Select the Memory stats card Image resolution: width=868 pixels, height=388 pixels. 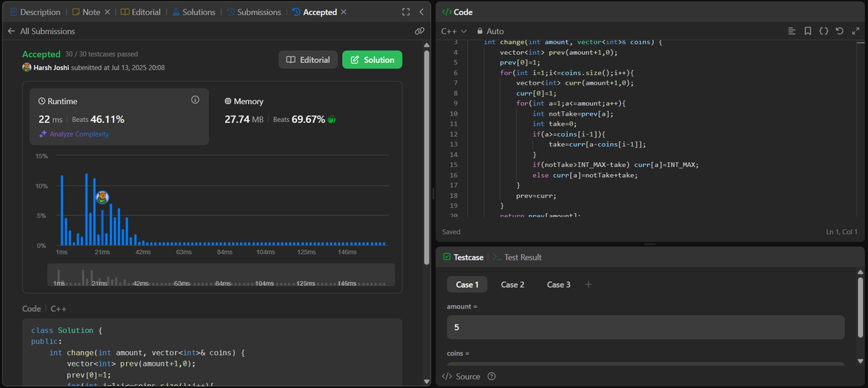[306, 117]
